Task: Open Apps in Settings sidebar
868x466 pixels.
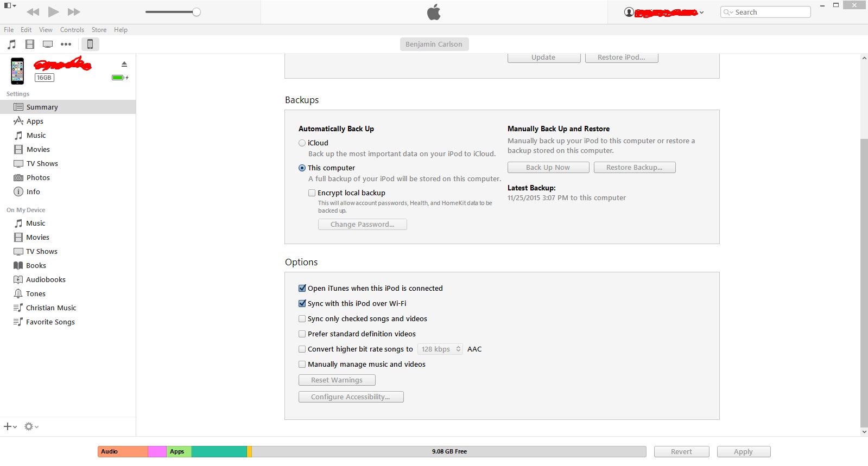Action: click(x=68, y=121)
